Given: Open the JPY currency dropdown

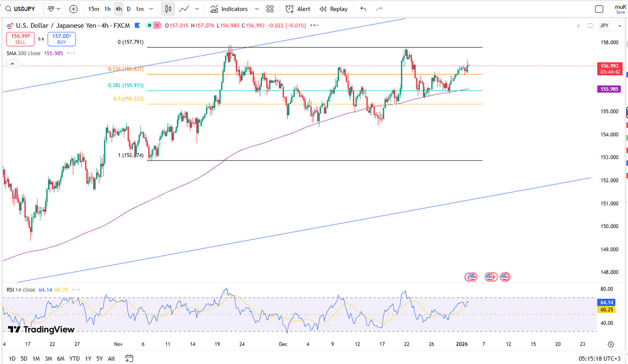Looking at the screenshot, I should pyautogui.click(x=610, y=26).
